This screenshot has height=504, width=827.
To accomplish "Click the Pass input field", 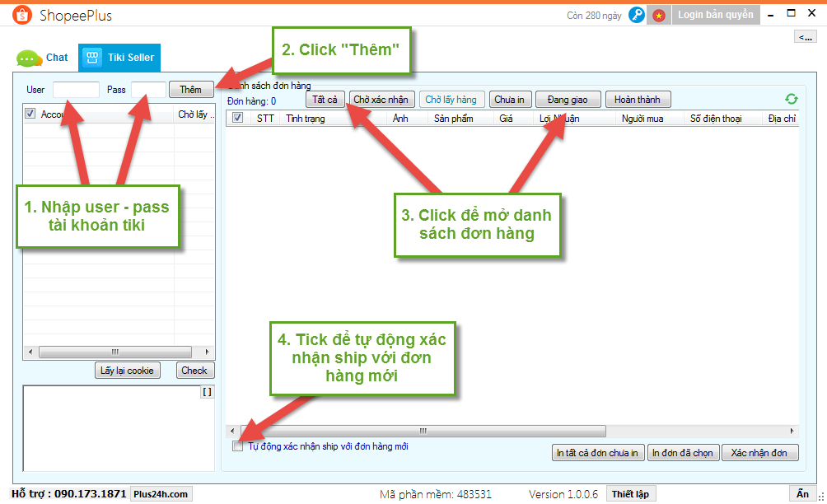I will (x=149, y=90).
